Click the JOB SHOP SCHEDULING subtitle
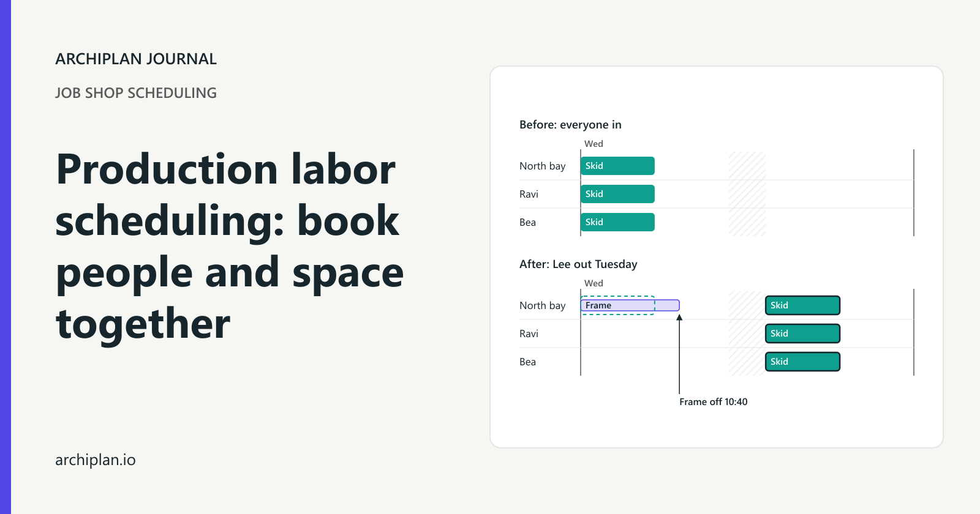 point(136,93)
